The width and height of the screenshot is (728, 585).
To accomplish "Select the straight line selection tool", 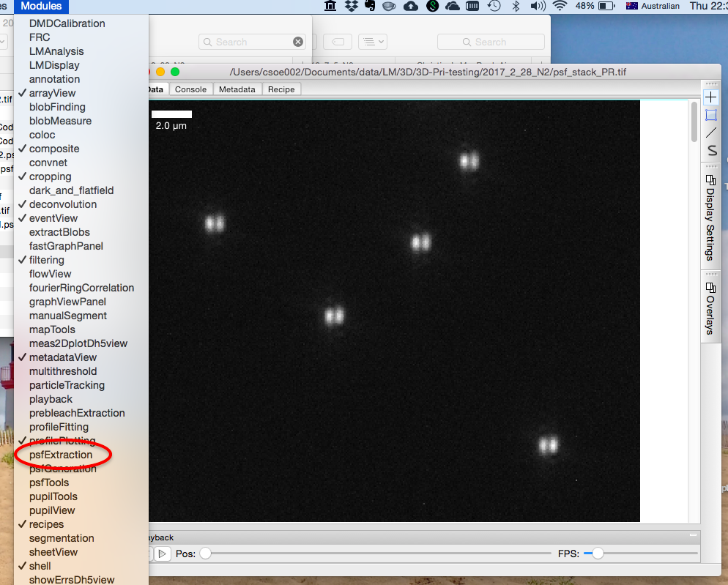I will [x=711, y=133].
